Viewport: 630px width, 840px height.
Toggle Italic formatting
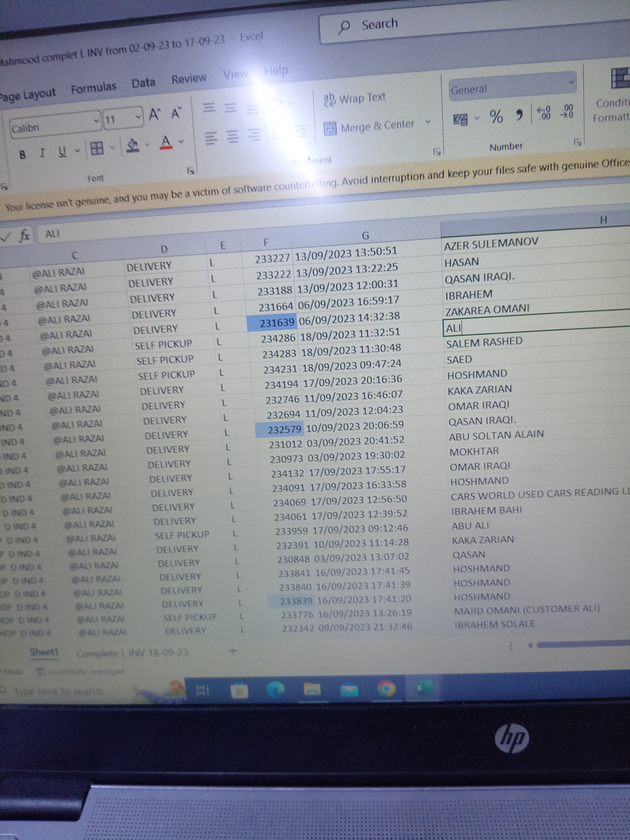click(42, 153)
